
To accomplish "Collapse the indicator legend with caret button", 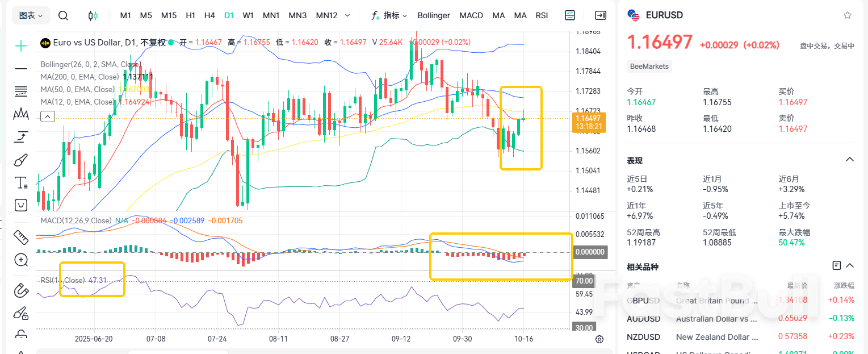I will [48, 116].
